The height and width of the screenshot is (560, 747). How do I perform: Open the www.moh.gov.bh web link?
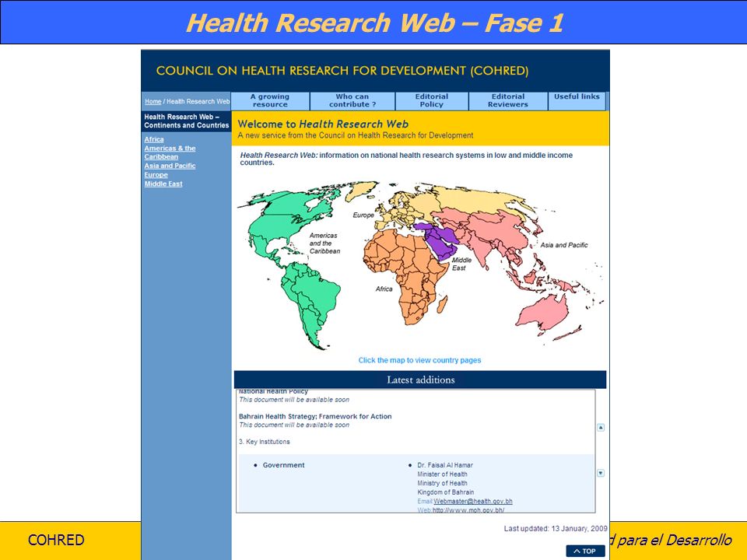[x=468, y=510]
